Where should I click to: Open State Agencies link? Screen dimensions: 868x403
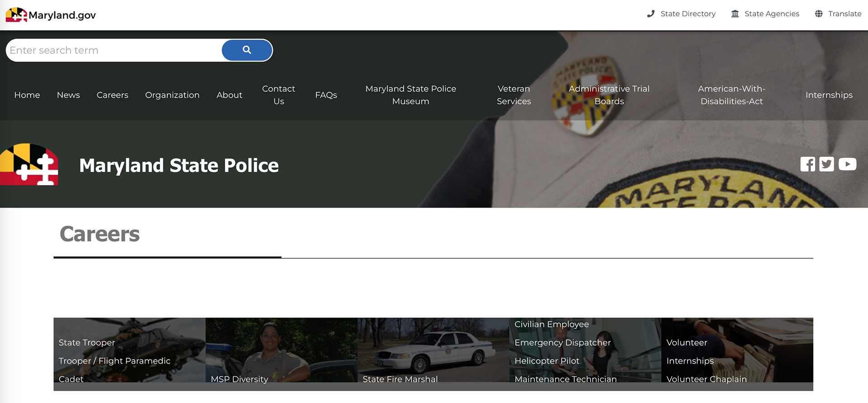765,14
